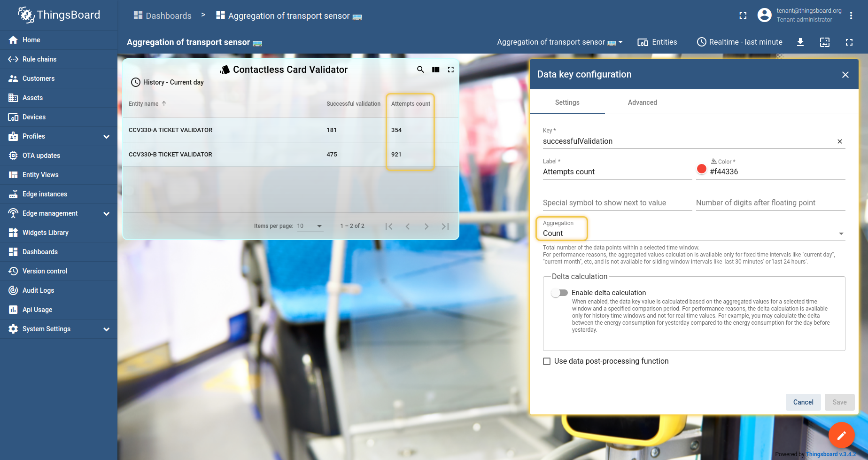Click the dashboard image/screenshot icon in toolbar

point(825,42)
